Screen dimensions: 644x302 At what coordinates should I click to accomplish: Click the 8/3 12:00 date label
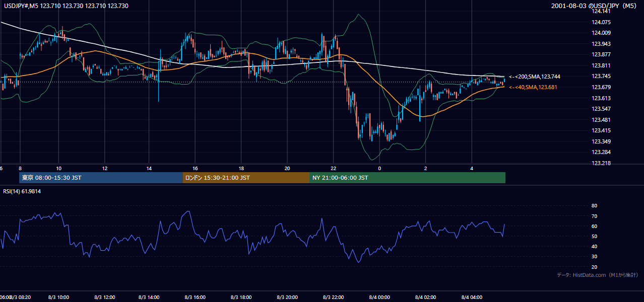click(x=104, y=297)
